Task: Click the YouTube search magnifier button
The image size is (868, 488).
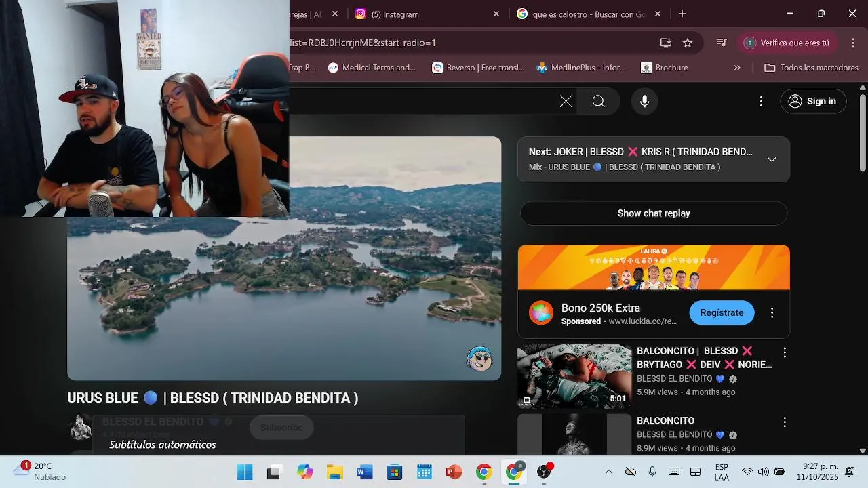Action: pyautogui.click(x=598, y=101)
